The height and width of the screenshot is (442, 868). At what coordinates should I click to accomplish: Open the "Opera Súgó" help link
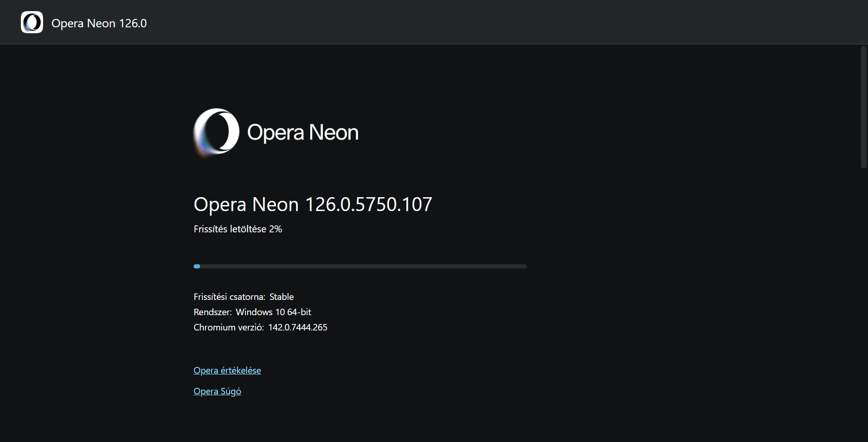point(217,391)
